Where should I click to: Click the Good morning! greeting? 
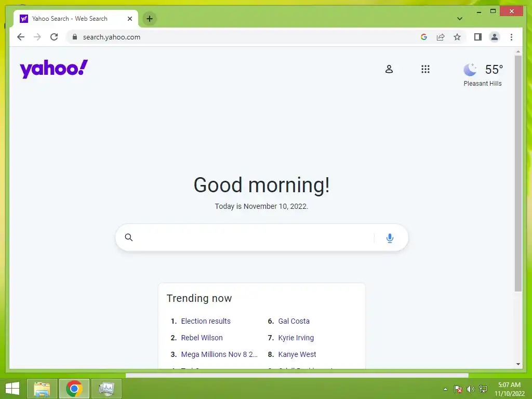262,185
